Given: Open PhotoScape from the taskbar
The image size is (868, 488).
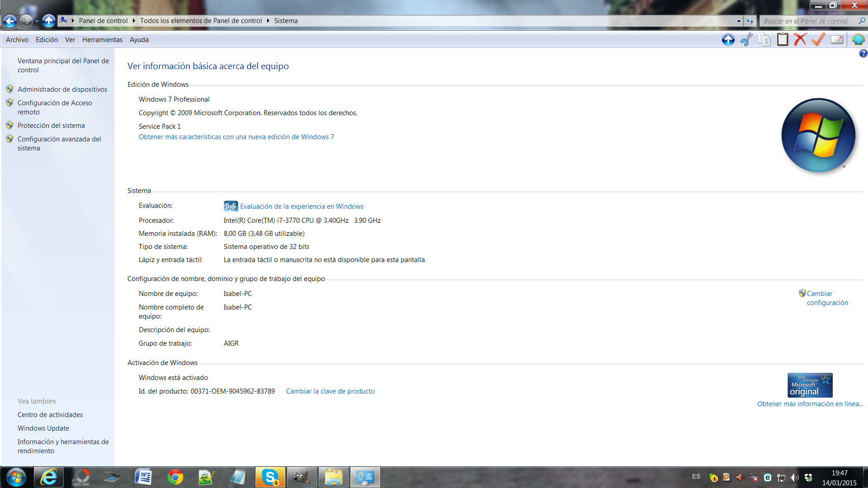Looking at the screenshot, I should [x=80, y=477].
